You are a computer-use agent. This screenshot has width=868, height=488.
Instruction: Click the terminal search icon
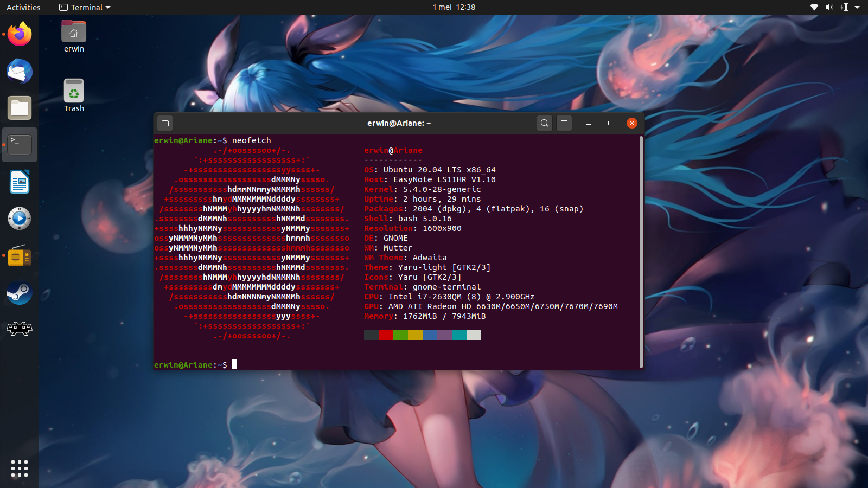pyautogui.click(x=545, y=123)
